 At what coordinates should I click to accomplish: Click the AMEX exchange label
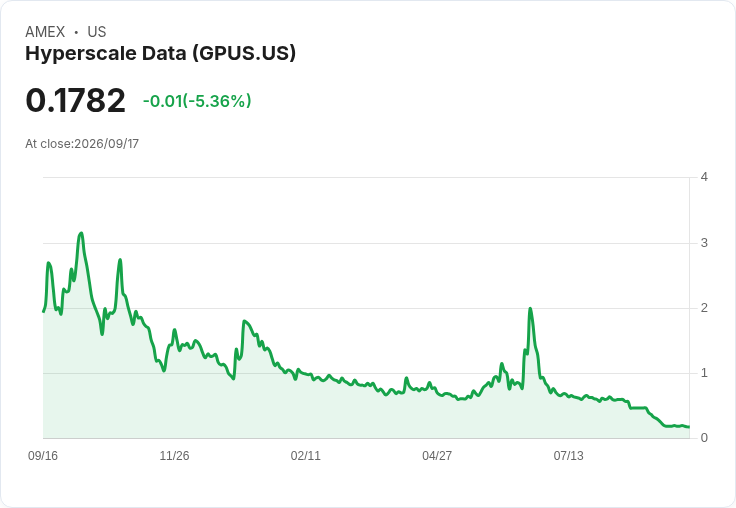pyautogui.click(x=45, y=32)
